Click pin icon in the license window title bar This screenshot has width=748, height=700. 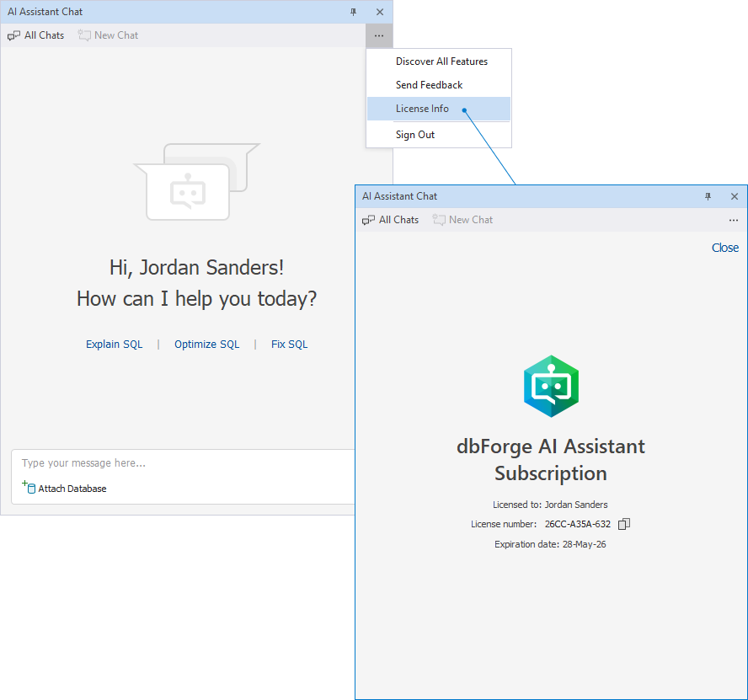pyautogui.click(x=708, y=196)
